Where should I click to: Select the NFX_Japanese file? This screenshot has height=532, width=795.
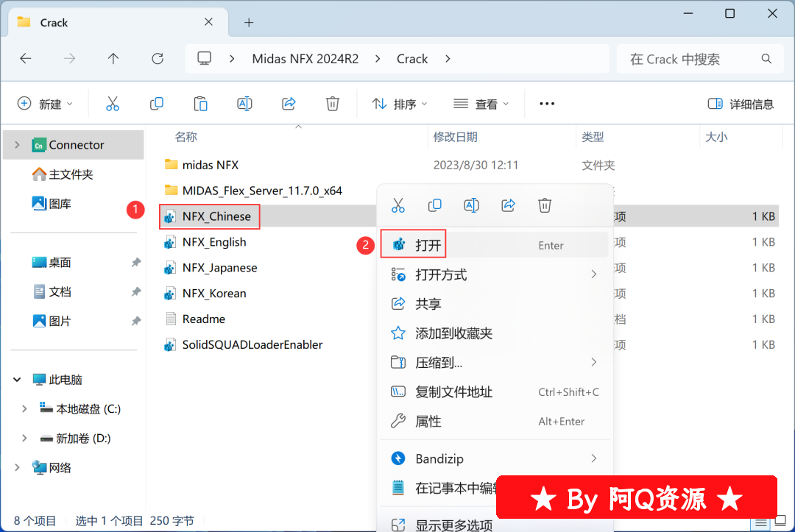click(x=211, y=268)
